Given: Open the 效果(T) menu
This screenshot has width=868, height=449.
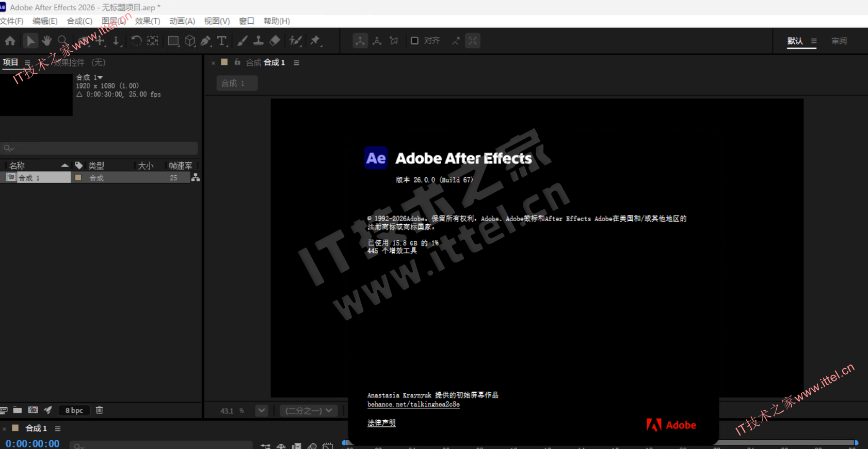Looking at the screenshot, I should pos(148,21).
